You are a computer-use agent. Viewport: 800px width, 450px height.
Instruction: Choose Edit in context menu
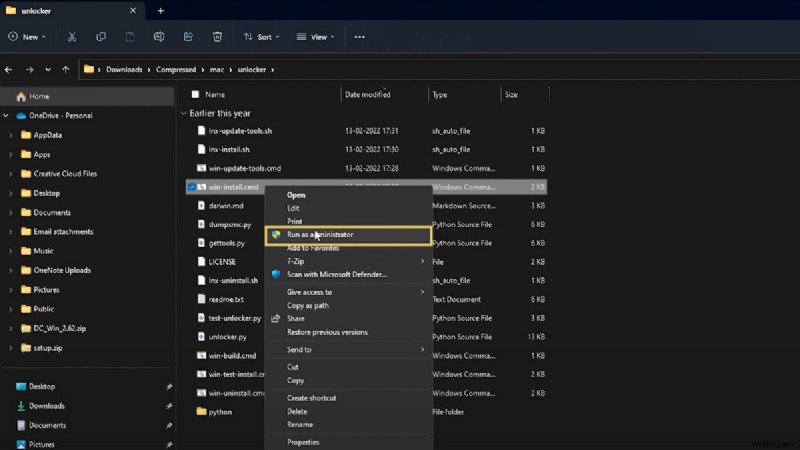click(x=293, y=208)
